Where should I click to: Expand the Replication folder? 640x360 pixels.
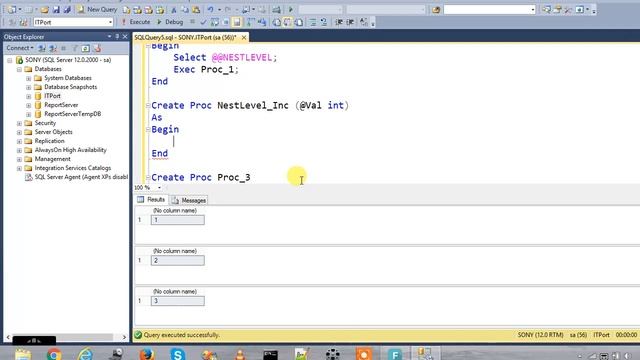[x=19, y=141]
